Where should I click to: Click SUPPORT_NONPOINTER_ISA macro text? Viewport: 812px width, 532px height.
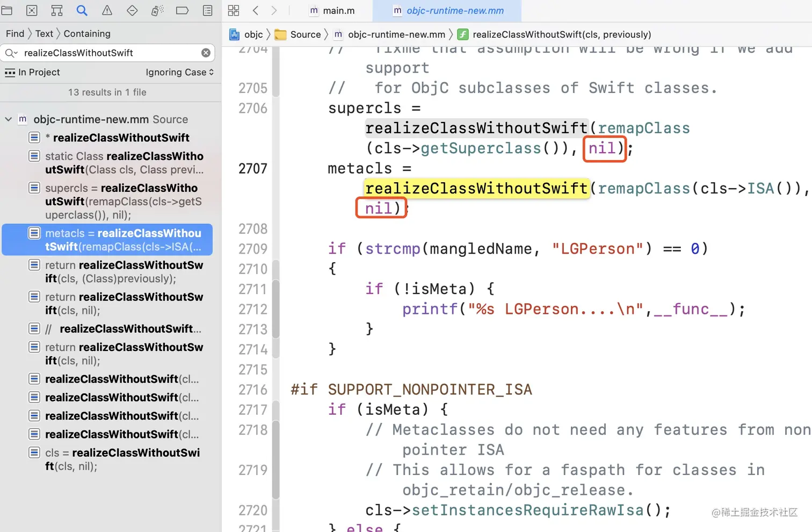[430, 390]
